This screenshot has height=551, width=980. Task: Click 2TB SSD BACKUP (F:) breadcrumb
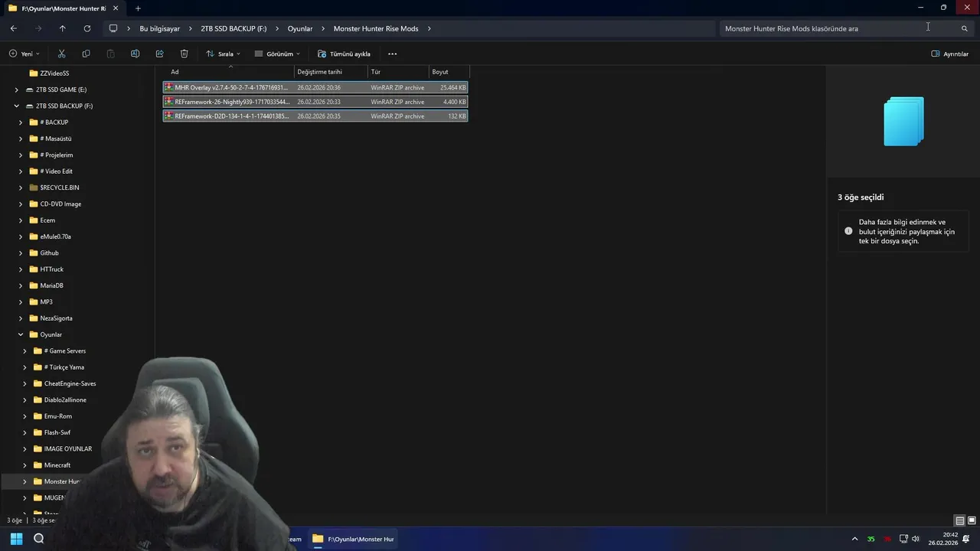pyautogui.click(x=234, y=28)
